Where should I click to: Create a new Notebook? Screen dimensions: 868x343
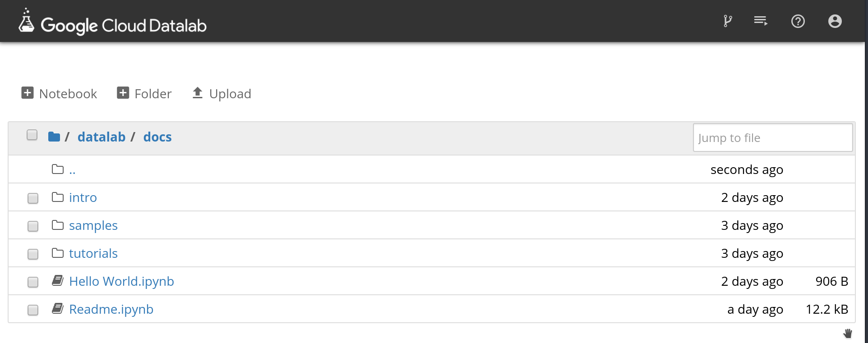tap(59, 93)
